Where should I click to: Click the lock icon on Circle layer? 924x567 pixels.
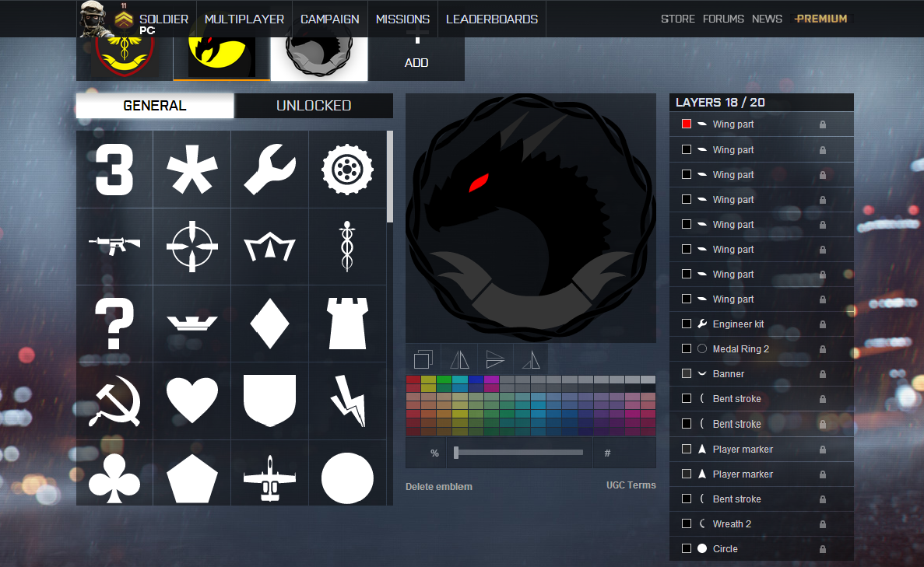pyautogui.click(x=822, y=549)
